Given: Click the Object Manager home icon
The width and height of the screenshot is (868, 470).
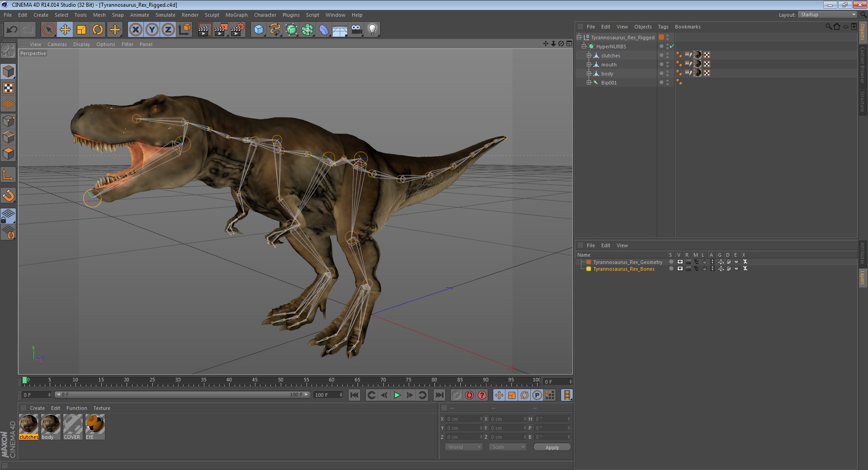Looking at the screenshot, I should pyautogui.click(x=837, y=27).
